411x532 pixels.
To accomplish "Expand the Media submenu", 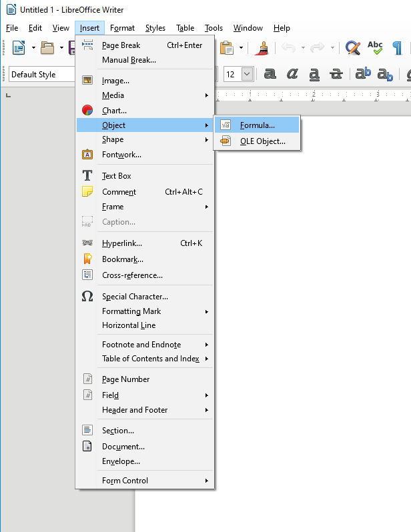I will (145, 95).
